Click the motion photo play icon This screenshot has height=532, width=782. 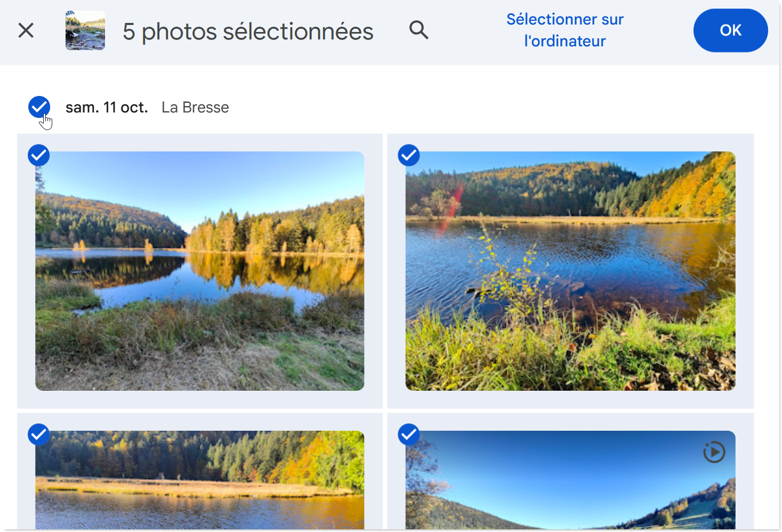714,452
